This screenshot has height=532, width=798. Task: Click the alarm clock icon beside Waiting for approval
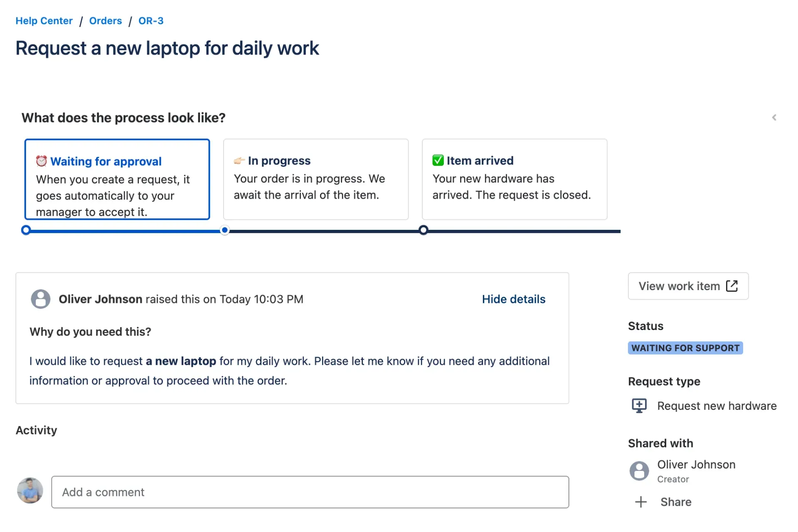tap(41, 161)
